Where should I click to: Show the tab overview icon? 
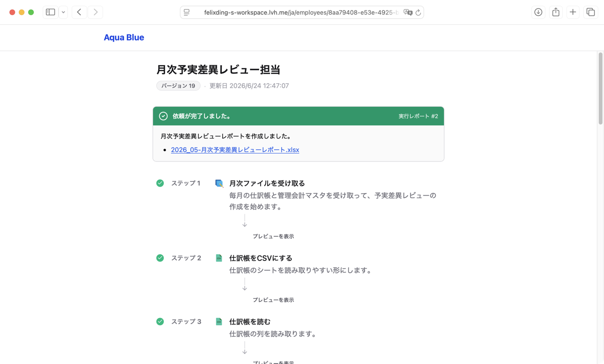pos(590,12)
